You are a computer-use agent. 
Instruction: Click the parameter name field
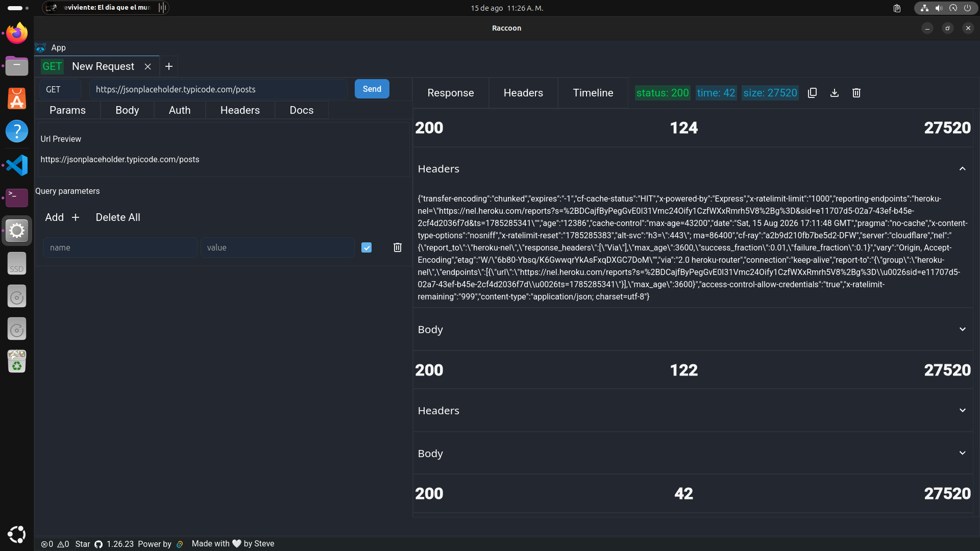pyautogui.click(x=120, y=247)
